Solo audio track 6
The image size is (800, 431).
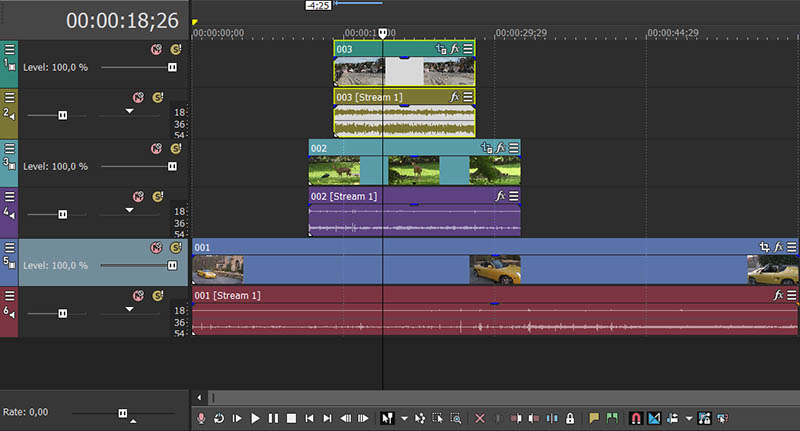tap(158, 295)
